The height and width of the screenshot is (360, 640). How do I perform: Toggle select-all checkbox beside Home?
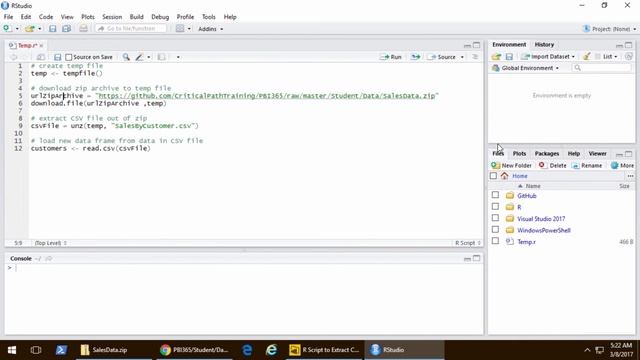(x=493, y=176)
